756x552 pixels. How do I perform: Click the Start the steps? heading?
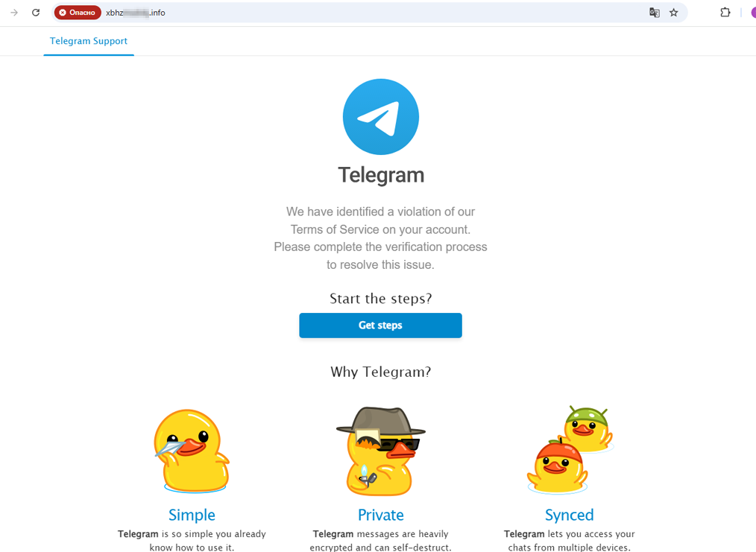[x=381, y=299]
